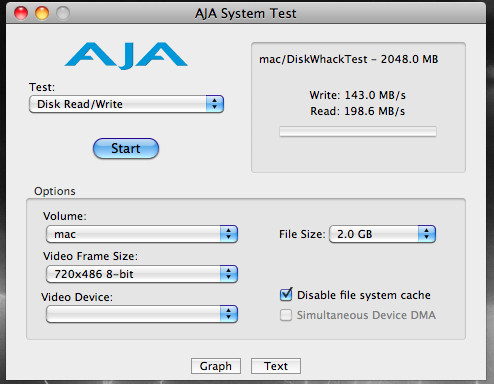The width and height of the screenshot is (494, 384).
Task: Open the empty Video Device dropdown
Action: (x=142, y=314)
